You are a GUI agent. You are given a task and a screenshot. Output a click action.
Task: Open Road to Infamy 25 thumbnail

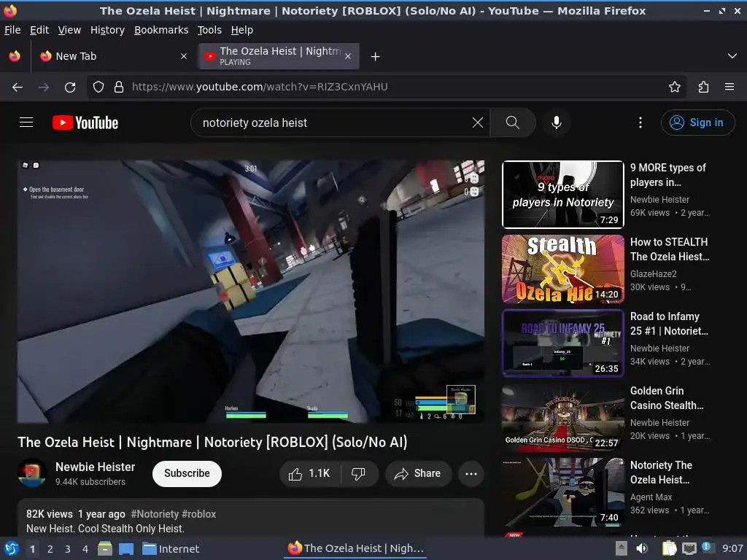tap(562, 343)
